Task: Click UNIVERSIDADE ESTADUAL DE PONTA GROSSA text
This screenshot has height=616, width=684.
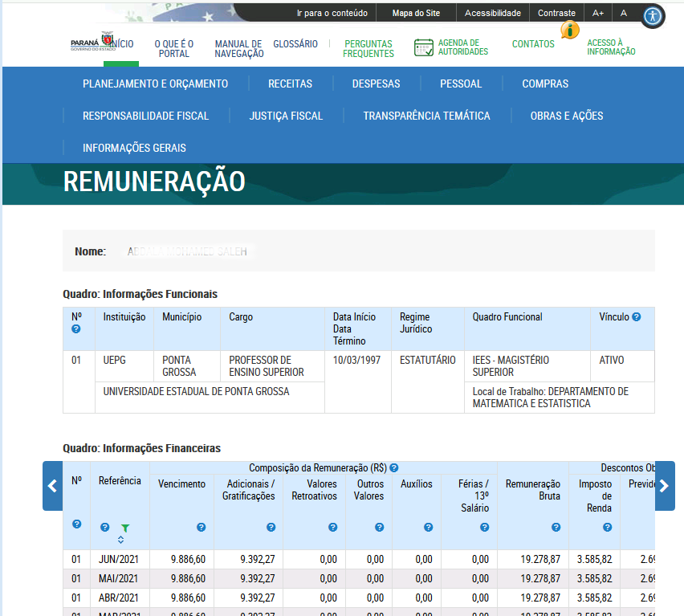Action: click(196, 392)
